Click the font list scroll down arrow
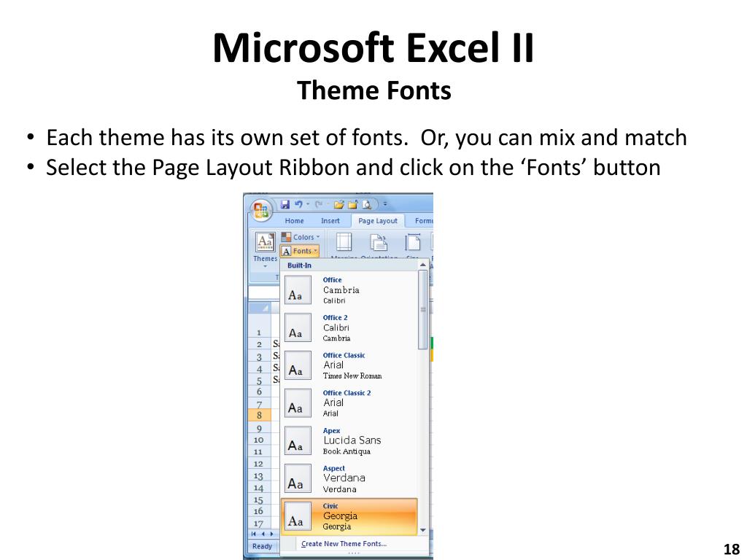747x560 pixels. [422, 530]
